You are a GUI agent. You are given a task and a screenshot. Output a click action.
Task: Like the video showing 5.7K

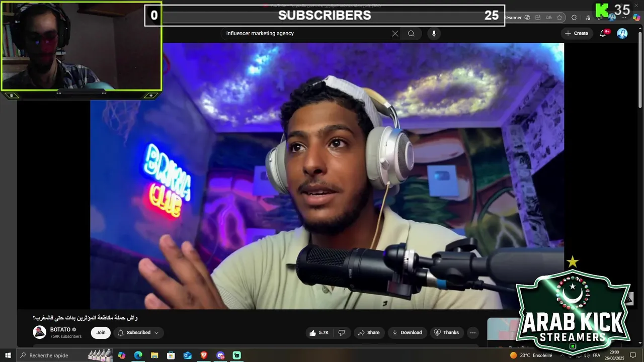[319, 332]
